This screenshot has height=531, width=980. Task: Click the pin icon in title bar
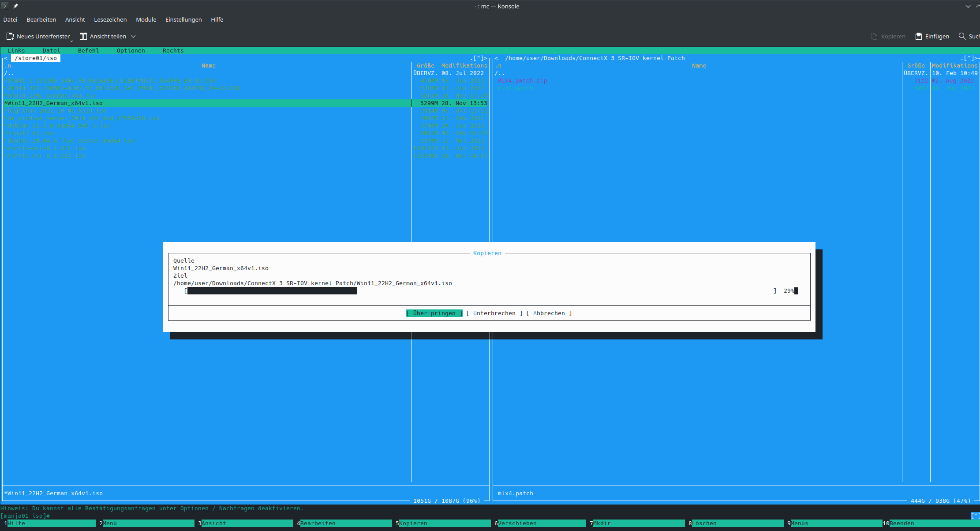(x=15, y=6)
